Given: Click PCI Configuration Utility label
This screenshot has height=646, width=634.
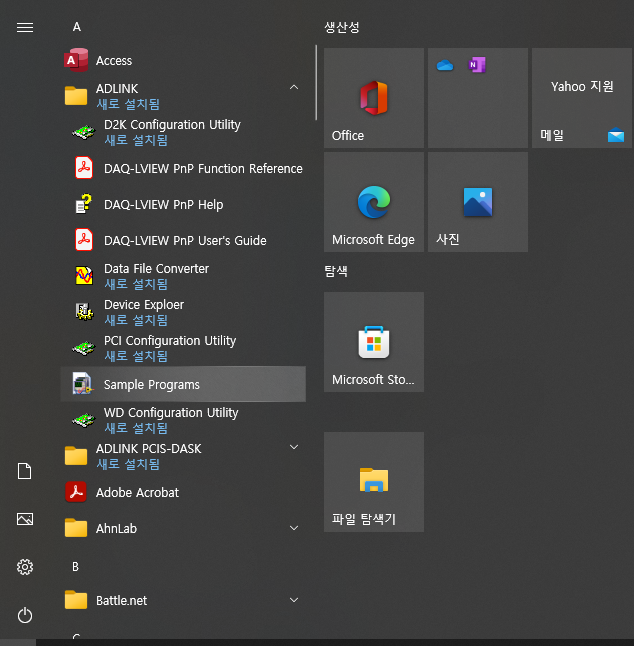Looking at the screenshot, I should (170, 340).
